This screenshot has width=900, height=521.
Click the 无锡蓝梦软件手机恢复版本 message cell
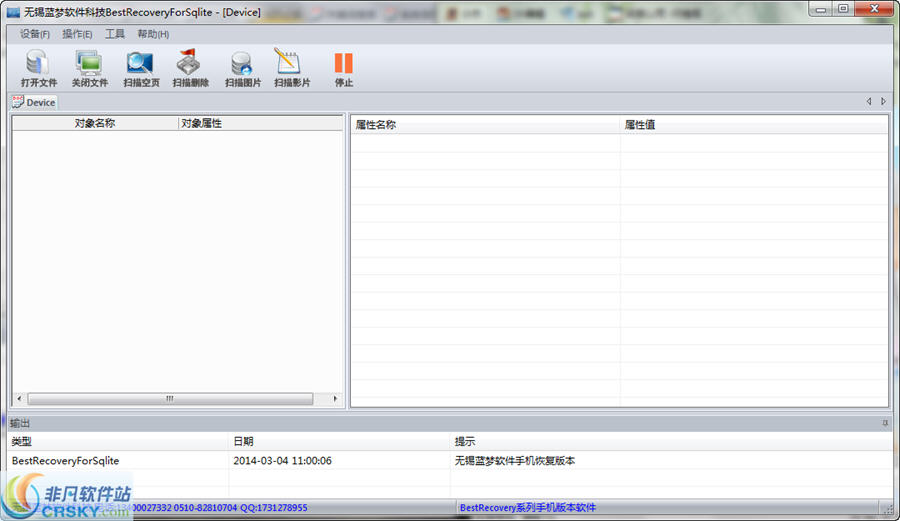[x=515, y=461]
